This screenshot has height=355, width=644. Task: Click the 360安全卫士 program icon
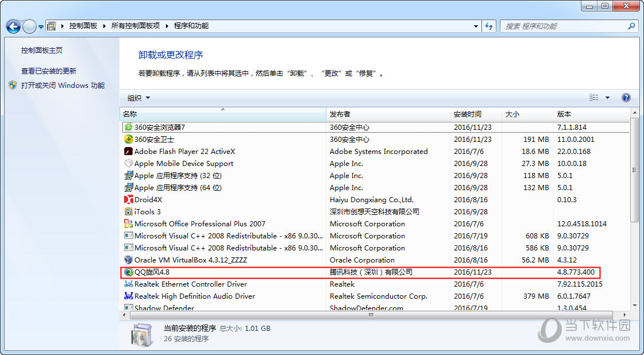pos(129,139)
